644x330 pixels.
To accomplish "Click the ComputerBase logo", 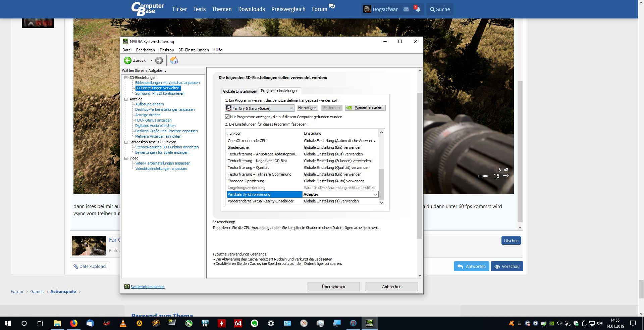I will (148, 9).
